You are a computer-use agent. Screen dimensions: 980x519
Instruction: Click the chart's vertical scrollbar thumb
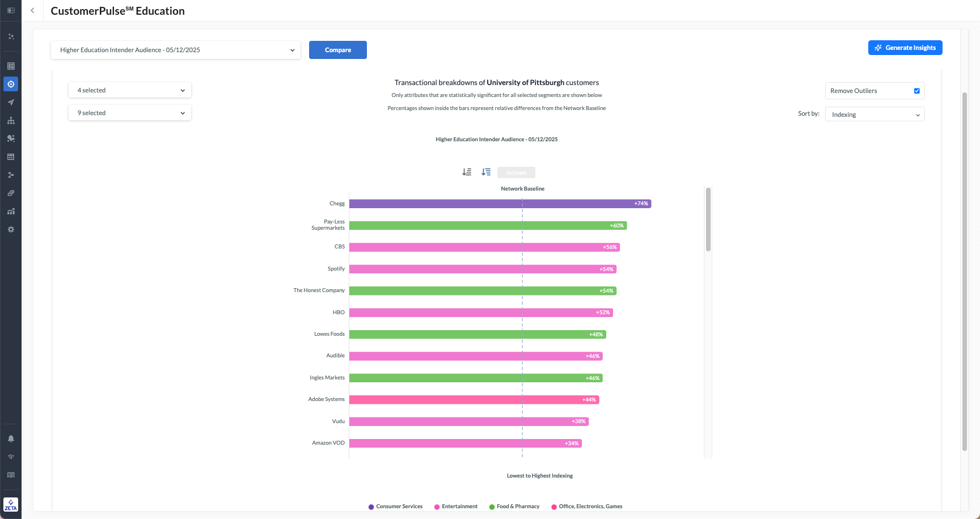[x=708, y=219]
